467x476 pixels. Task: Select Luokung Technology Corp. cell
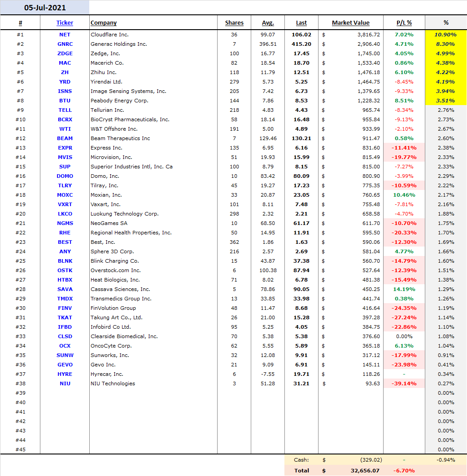(153, 214)
